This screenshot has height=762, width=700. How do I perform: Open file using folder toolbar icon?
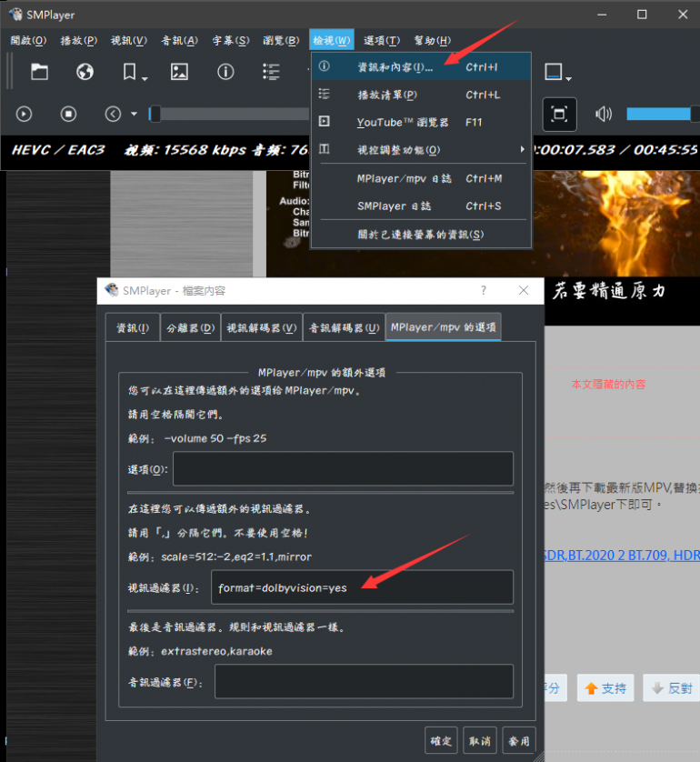(39, 72)
